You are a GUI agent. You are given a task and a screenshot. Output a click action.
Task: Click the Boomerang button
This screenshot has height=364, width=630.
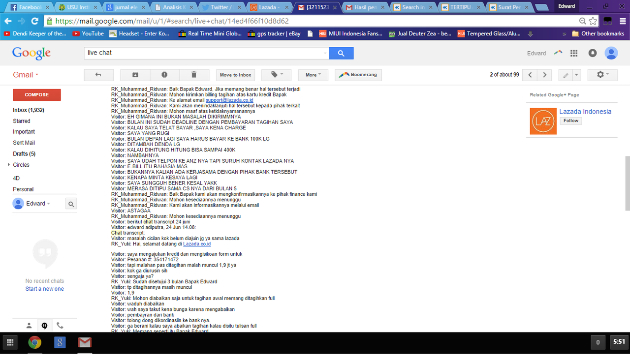(358, 75)
